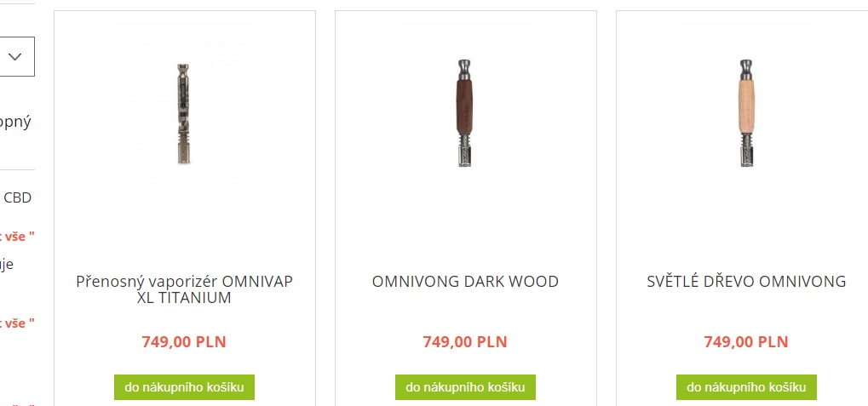Select the CBD filter entry in the sidebar
The height and width of the screenshot is (406, 868).
(16, 197)
